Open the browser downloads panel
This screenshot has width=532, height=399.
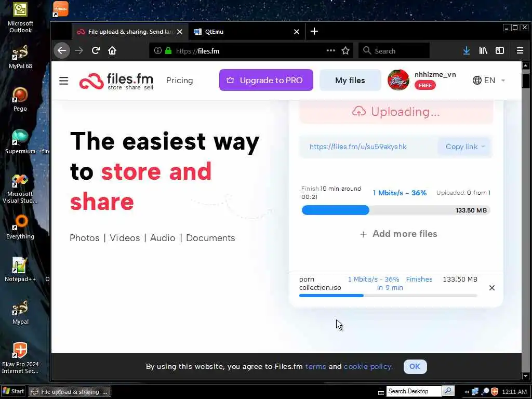coord(467,50)
